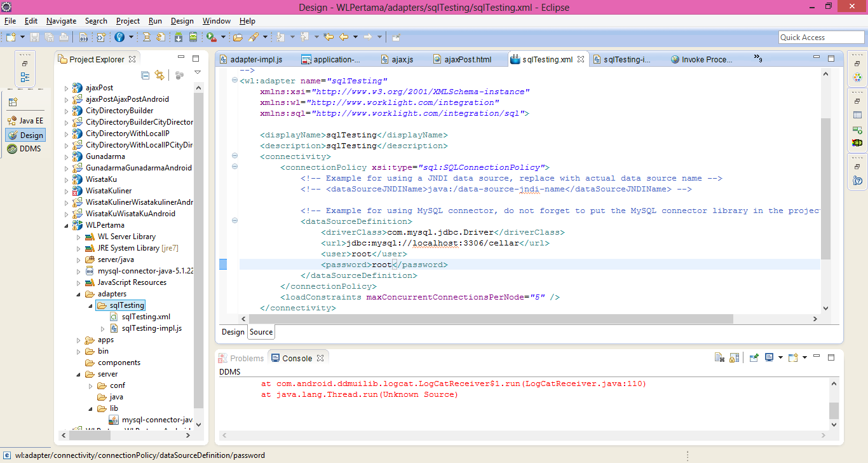Open the Run menu
This screenshot has height=463, width=868.
155,21
